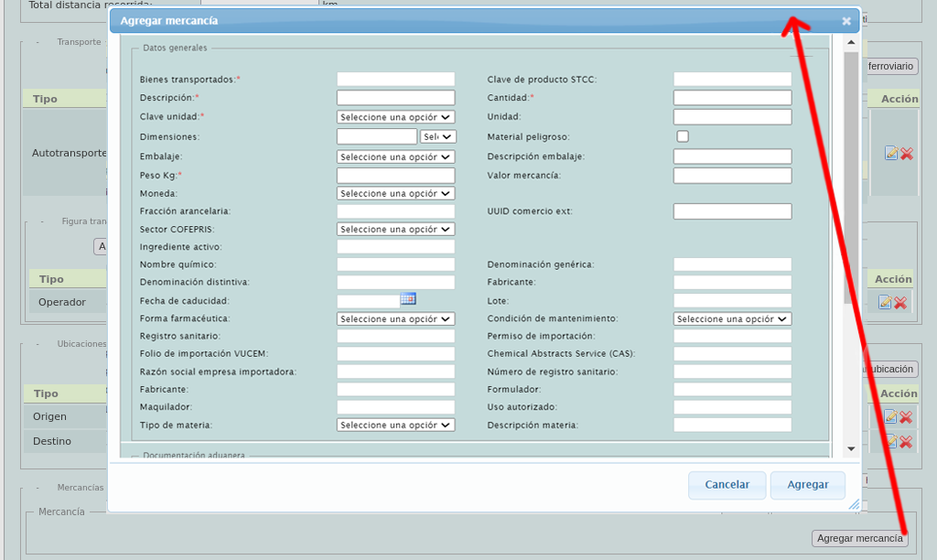Open the Condición de mantenimiento dropdown

click(732, 318)
